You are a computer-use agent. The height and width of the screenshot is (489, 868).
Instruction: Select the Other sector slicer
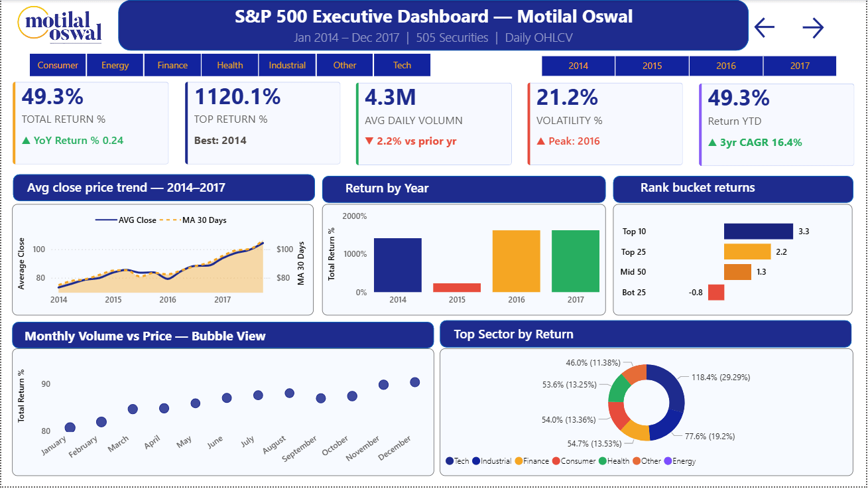[x=345, y=65]
